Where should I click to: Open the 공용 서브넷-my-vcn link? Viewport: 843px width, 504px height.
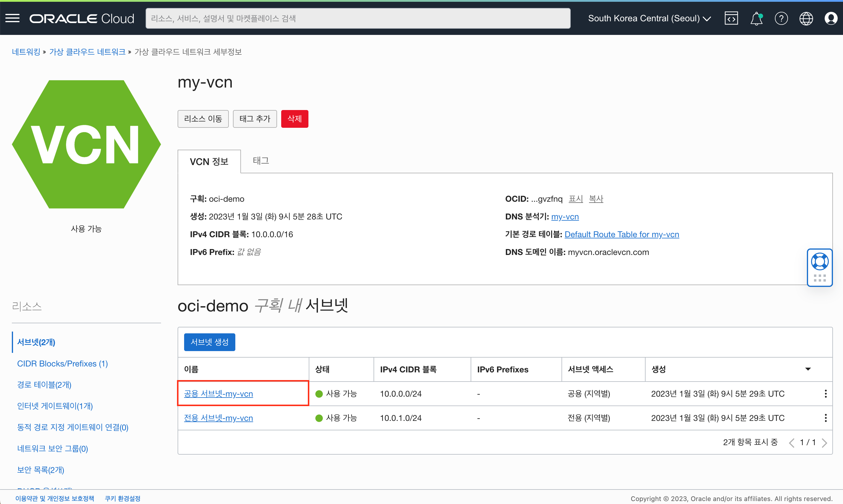[218, 394]
